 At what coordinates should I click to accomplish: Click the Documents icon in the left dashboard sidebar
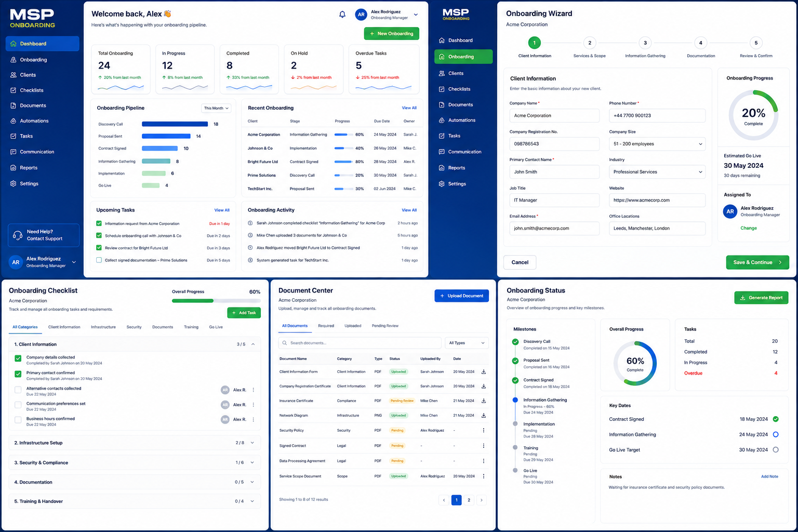[14, 105]
